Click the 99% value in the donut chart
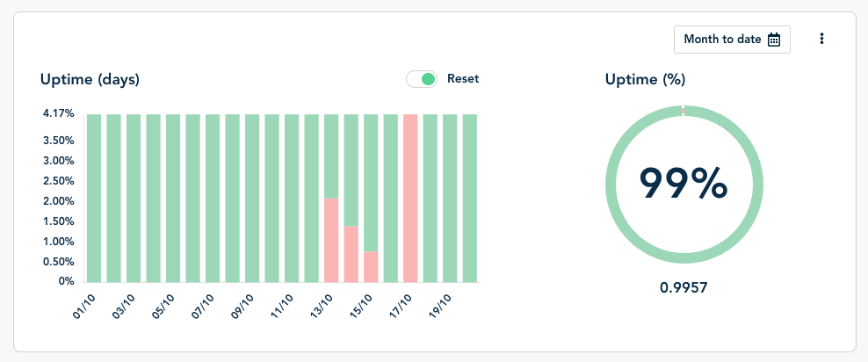868x362 pixels. [683, 184]
